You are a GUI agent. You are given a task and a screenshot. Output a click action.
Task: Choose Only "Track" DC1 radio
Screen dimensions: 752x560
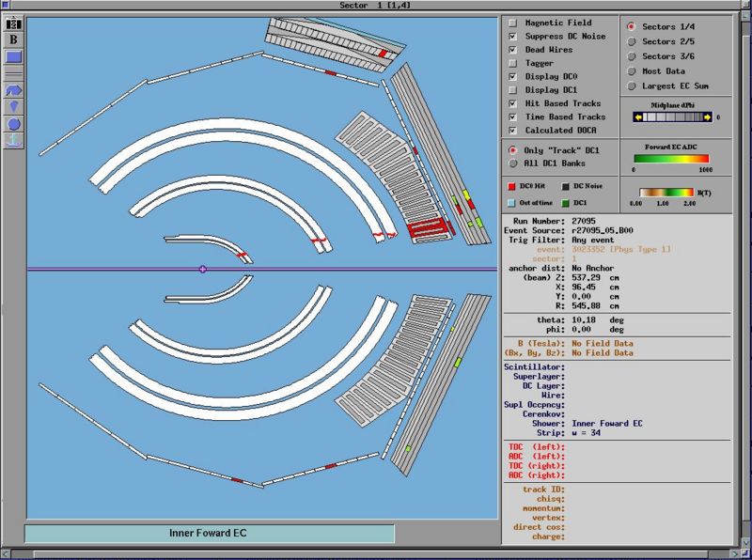(x=512, y=150)
